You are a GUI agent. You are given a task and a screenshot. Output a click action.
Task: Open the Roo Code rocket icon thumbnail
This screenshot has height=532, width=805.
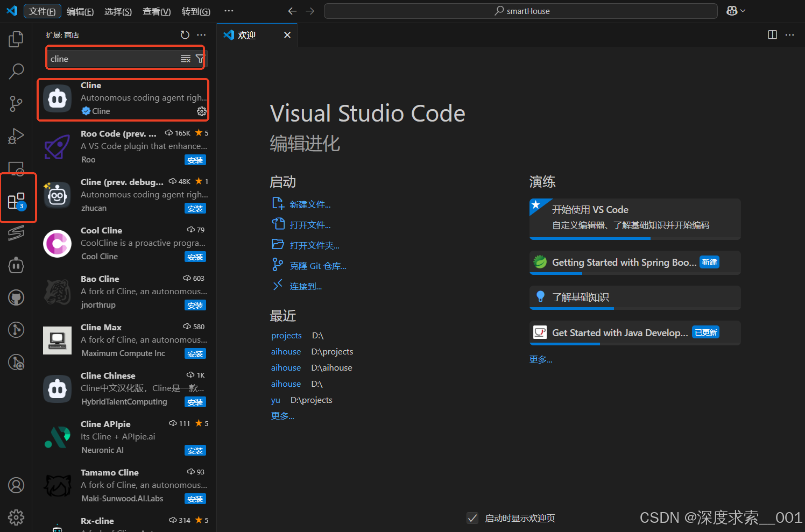(x=57, y=147)
